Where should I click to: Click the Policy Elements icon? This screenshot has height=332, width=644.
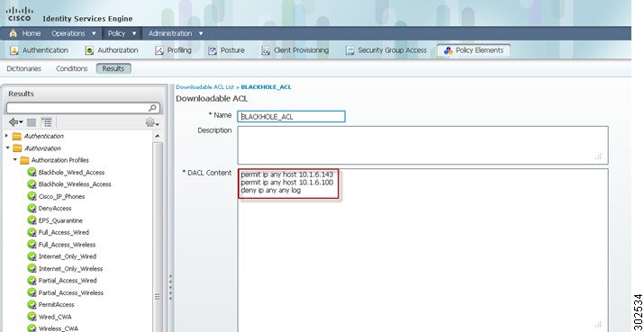448,50
